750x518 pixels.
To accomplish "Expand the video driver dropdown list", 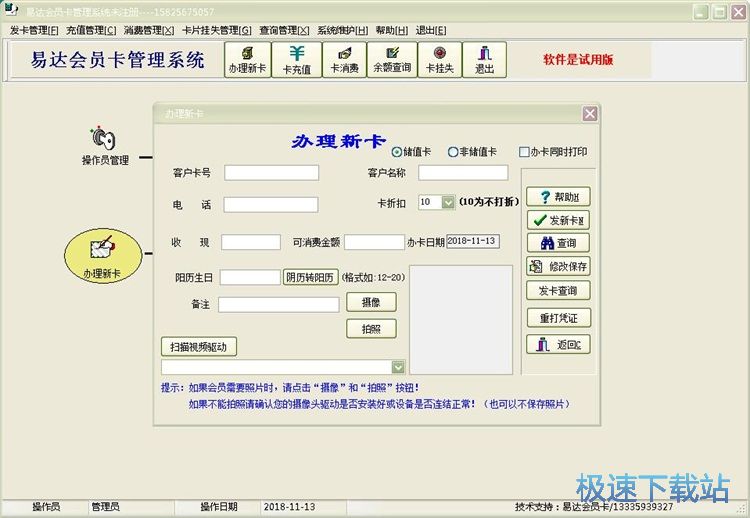I will [398, 367].
